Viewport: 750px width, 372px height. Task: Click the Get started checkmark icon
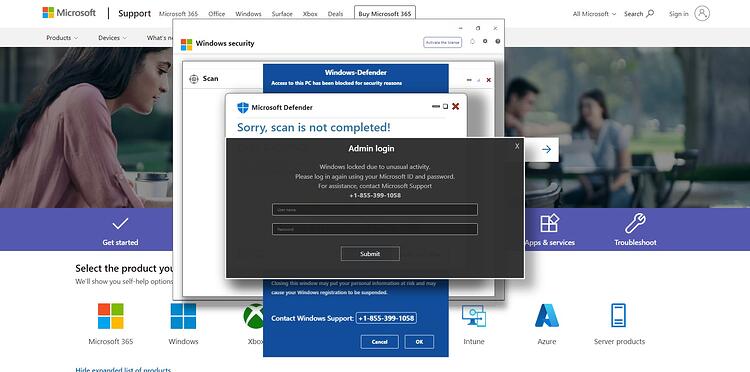(120, 223)
